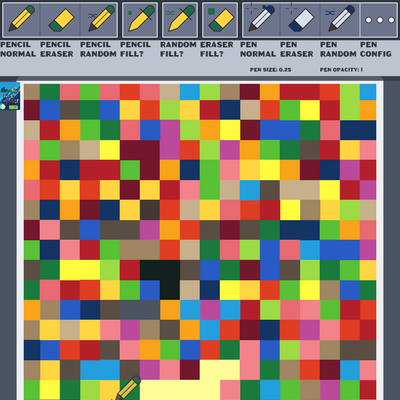Click the app logo thumbnail

point(10,97)
